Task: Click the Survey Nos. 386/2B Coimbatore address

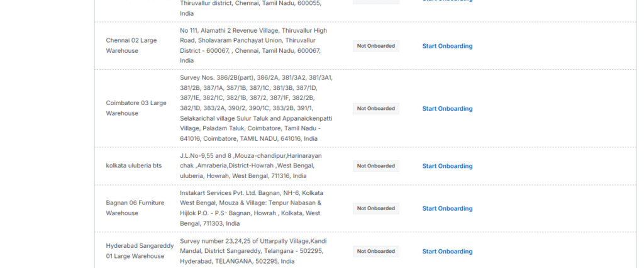Action: (x=256, y=108)
